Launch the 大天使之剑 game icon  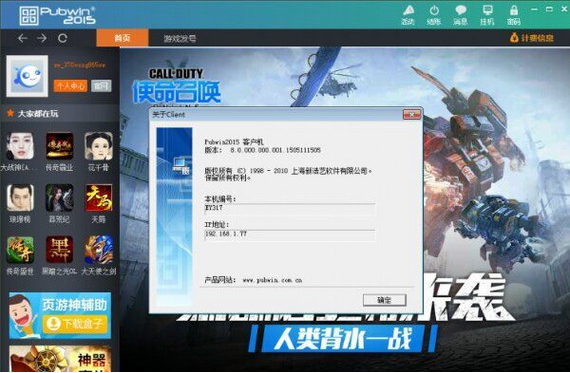click(99, 250)
